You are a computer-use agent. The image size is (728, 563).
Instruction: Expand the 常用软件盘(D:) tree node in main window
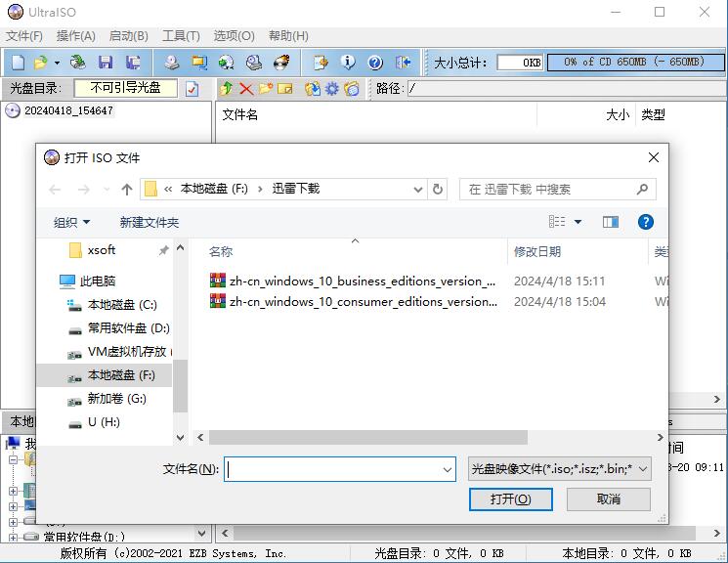pos(13,538)
